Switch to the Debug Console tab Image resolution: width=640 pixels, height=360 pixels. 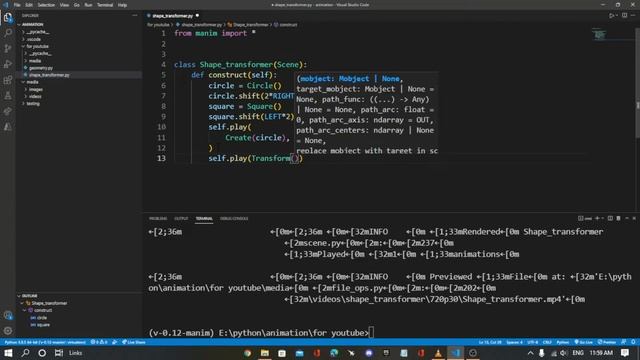click(234, 218)
